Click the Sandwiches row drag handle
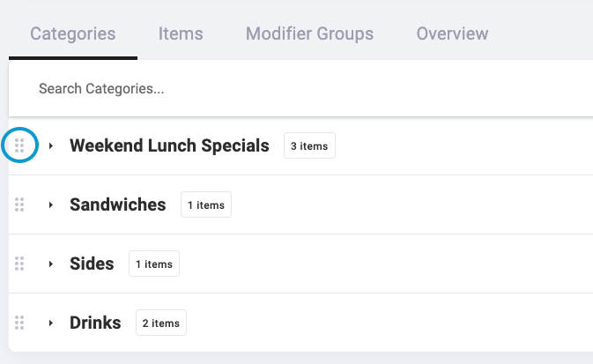593x364 pixels. pos(19,204)
